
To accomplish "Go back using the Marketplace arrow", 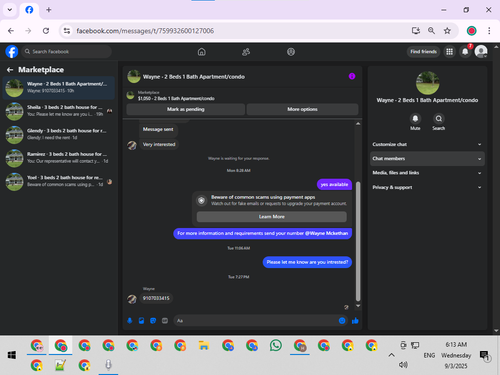I will (x=10, y=70).
